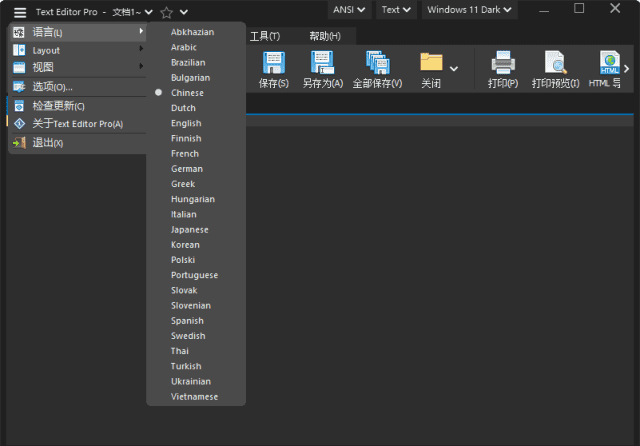The image size is (640, 446).
Task: Open the 帮助(H) tab
Action: click(x=325, y=36)
